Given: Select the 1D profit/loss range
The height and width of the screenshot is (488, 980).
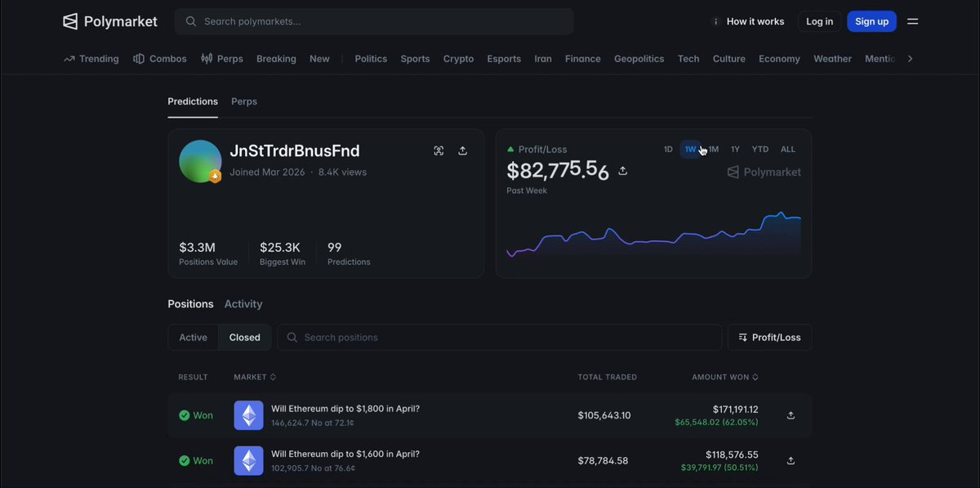Looking at the screenshot, I should point(668,150).
